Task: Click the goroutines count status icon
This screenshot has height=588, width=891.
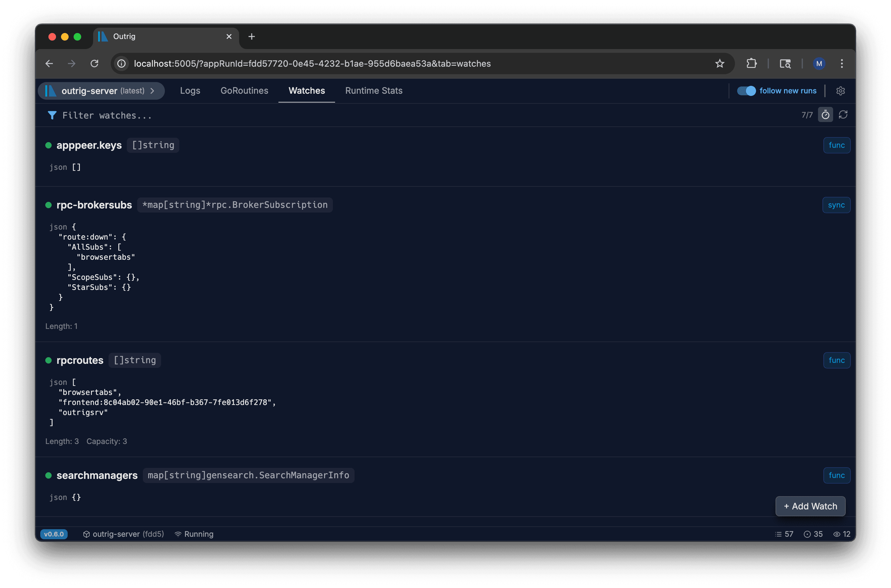Action: [x=807, y=534]
